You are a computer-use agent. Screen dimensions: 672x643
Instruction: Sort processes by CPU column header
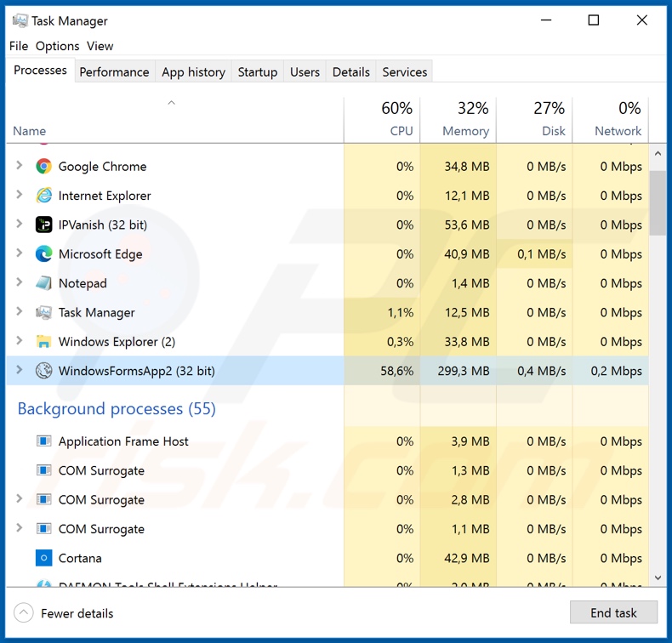coord(382,119)
